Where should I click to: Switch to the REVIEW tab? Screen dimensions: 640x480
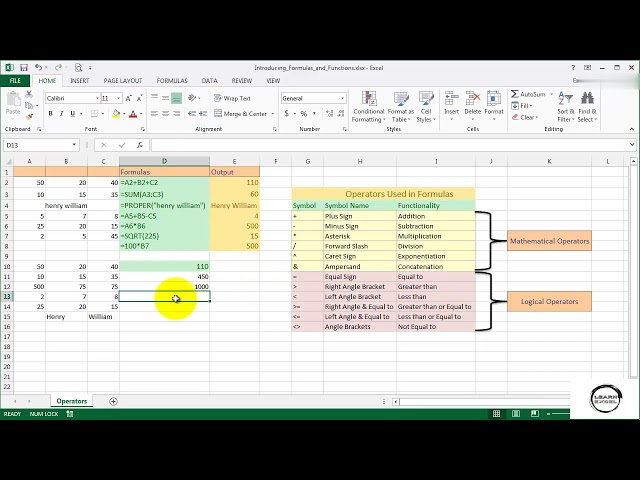click(242, 80)
